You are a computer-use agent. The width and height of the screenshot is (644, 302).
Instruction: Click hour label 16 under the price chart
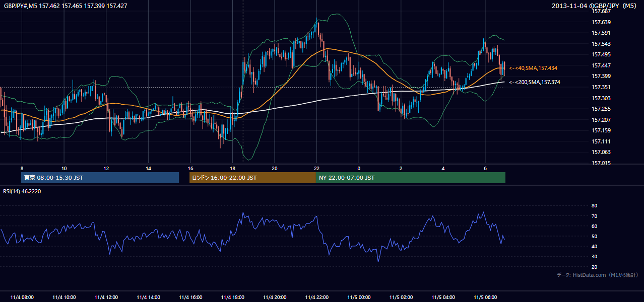190,168
